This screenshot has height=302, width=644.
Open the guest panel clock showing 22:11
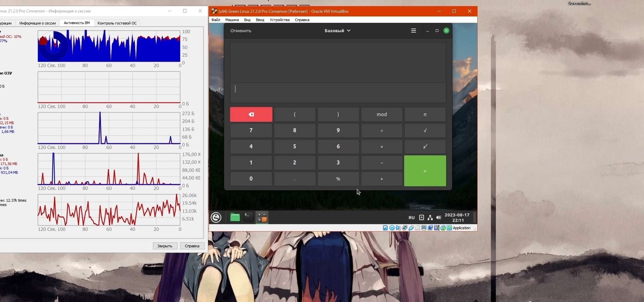(457, 217)
